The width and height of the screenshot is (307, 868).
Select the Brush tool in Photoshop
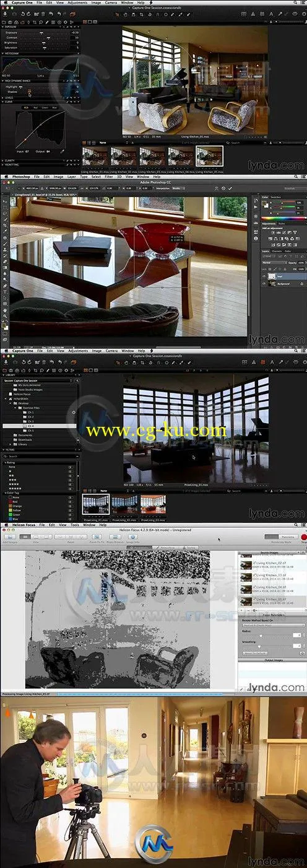(5, 244)
